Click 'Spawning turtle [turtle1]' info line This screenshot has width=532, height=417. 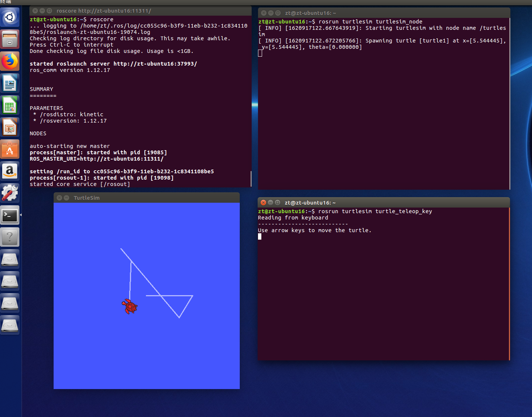pyautogui.click(x=382, y=44)
